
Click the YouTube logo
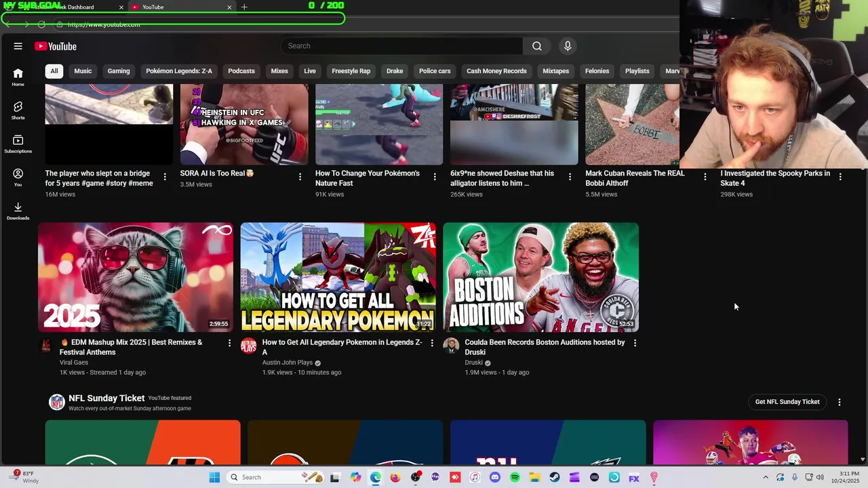[56, 46]
